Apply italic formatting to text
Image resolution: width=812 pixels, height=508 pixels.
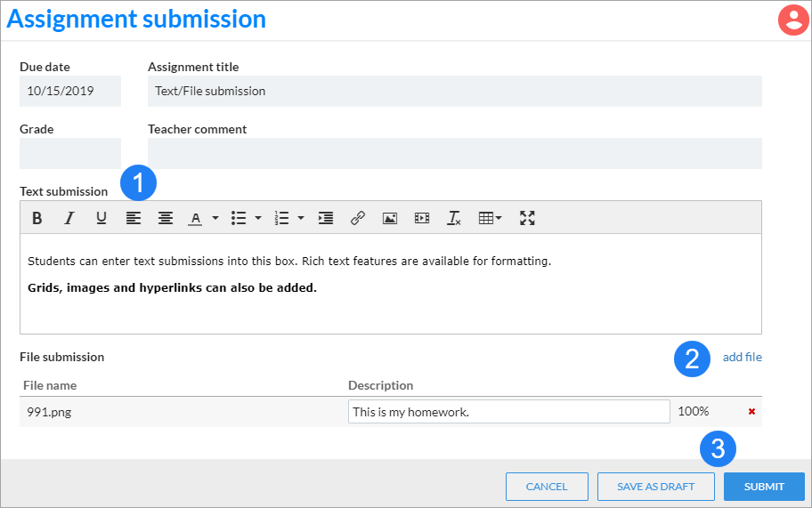click(x=69, y=218)
